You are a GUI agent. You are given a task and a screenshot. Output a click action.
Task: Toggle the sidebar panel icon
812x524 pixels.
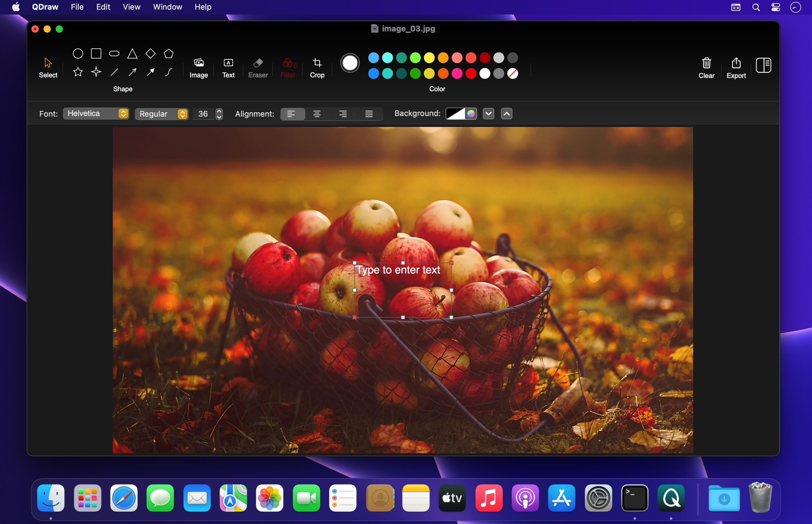tap(763, 65)
